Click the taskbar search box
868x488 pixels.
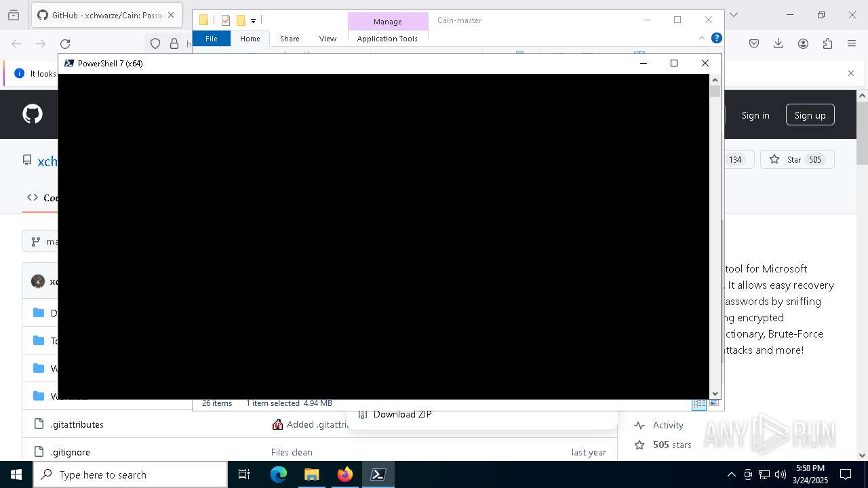(130, 474)
